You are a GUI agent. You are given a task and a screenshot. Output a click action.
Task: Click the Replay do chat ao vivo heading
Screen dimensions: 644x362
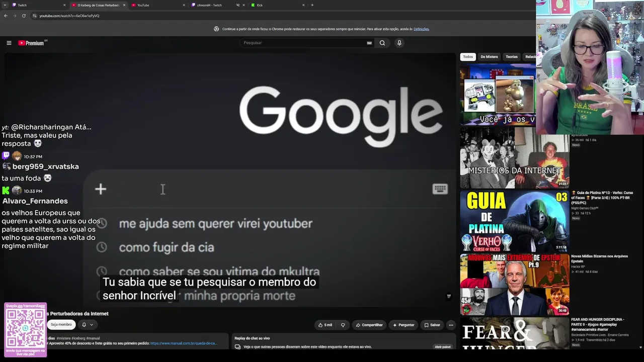coord(252,338)
